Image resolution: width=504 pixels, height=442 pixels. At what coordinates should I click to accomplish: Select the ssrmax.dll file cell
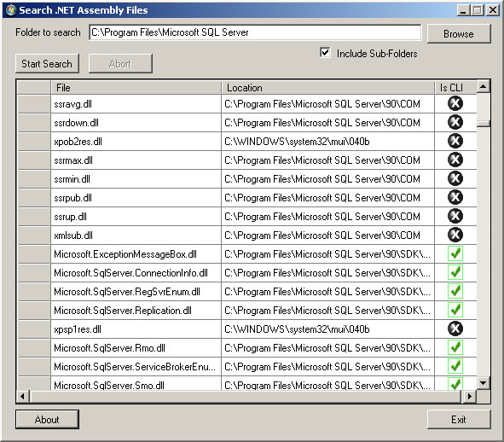click(136, 160)
